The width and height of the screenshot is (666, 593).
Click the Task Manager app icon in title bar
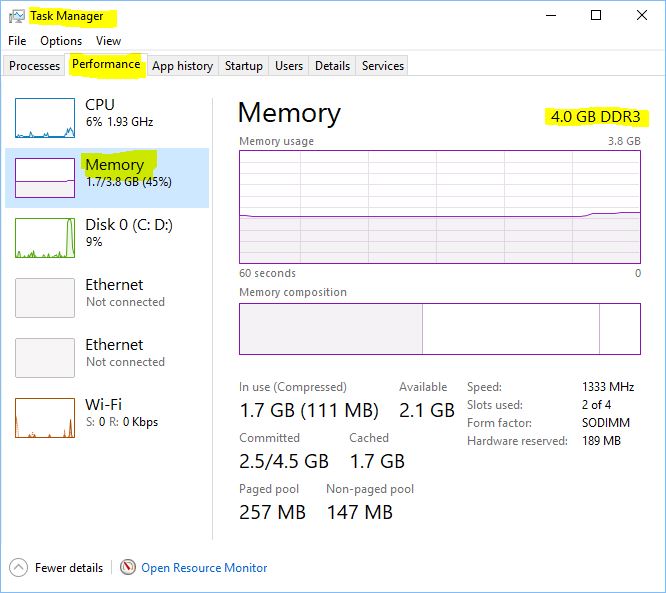point(17,16)
